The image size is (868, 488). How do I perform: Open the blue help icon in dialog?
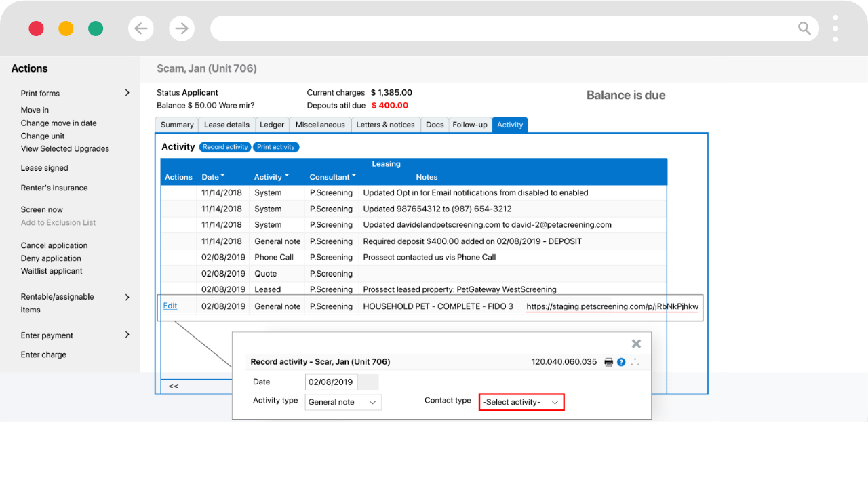pyautogui.click(x=621, y=362)
